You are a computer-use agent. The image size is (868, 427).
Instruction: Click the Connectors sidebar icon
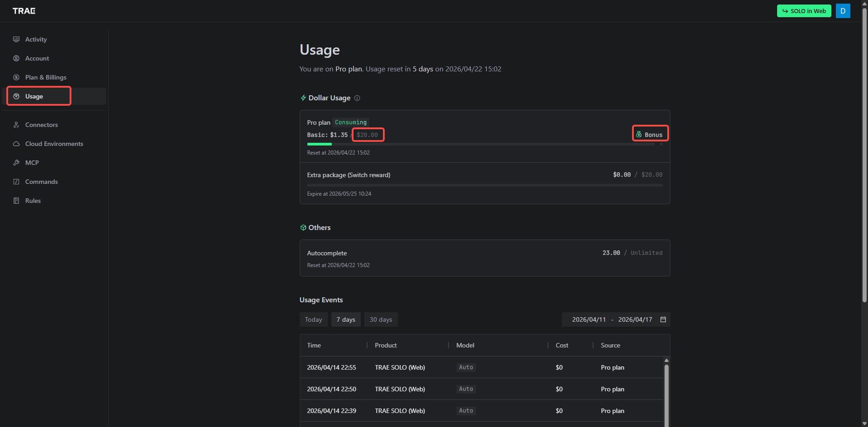[16, 125]
